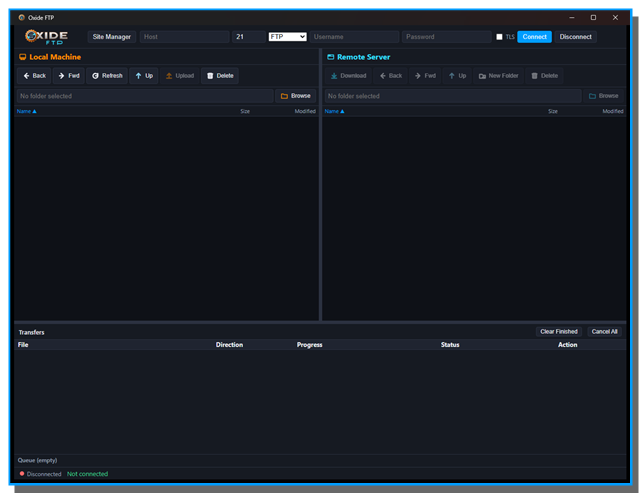
Task: Open the Site Manager
Action: [x=111, y=37]
